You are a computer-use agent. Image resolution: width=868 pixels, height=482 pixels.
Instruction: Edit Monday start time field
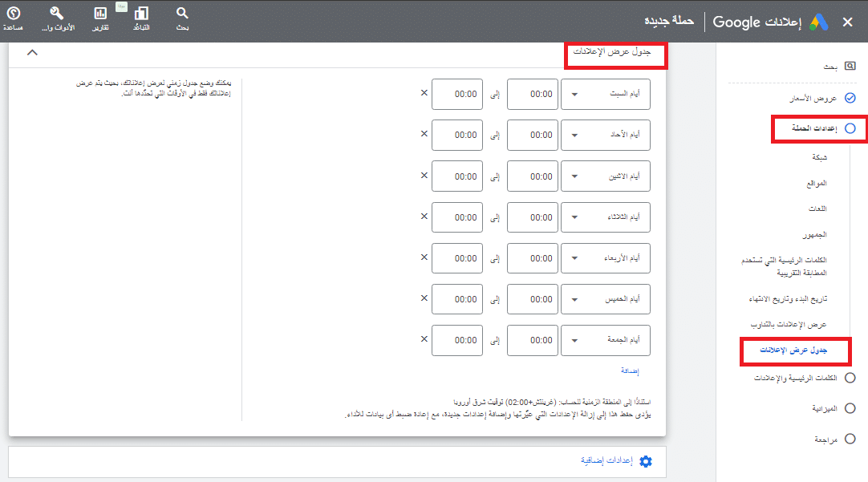533,176
